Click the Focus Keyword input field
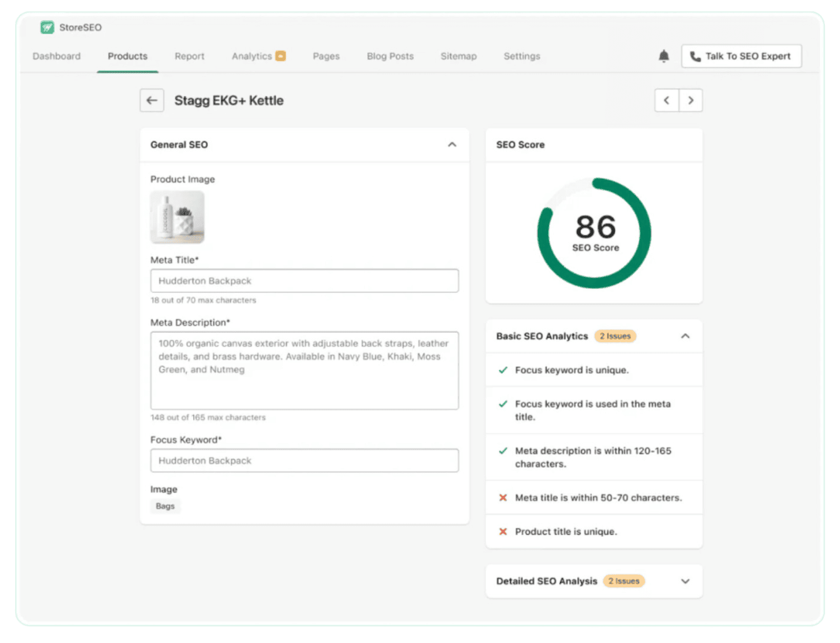 (x=304, y=460)
